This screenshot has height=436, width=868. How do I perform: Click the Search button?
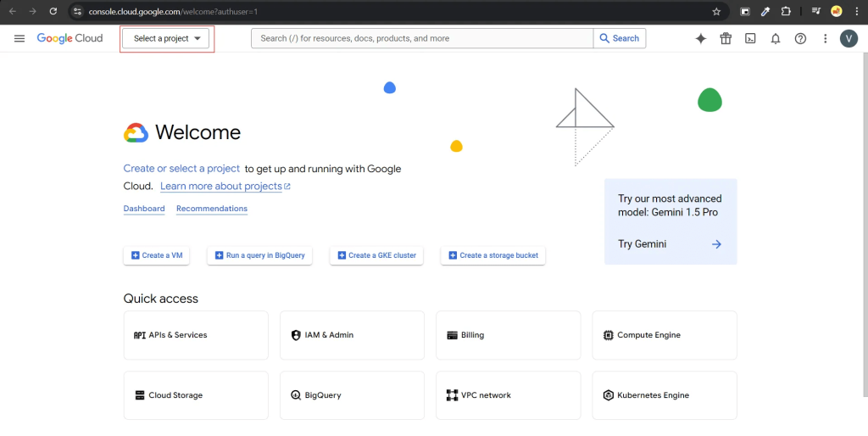[620, 38]
